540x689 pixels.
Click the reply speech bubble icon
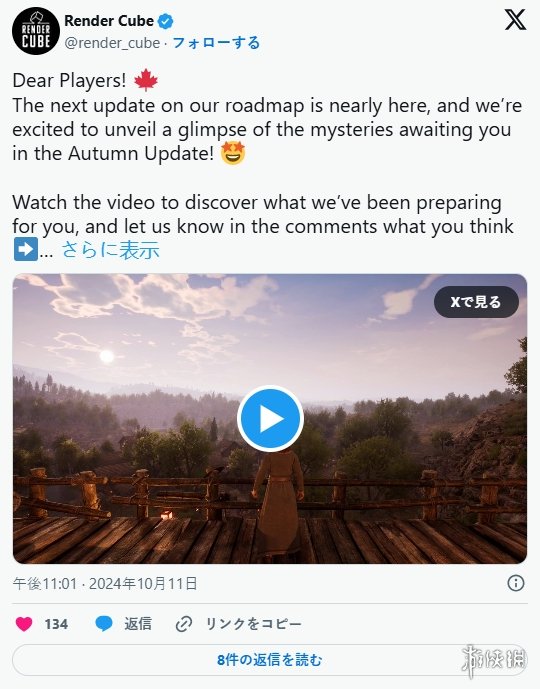pos(104,624)
